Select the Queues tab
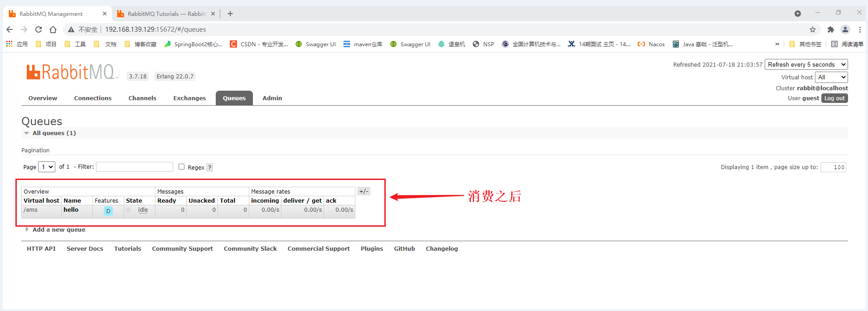 tap(234, 98)
